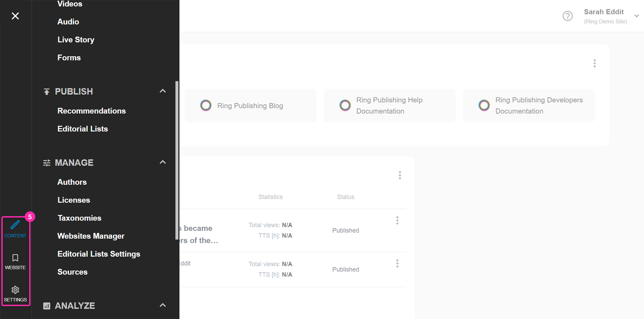Click the help question mark icon

567,16
